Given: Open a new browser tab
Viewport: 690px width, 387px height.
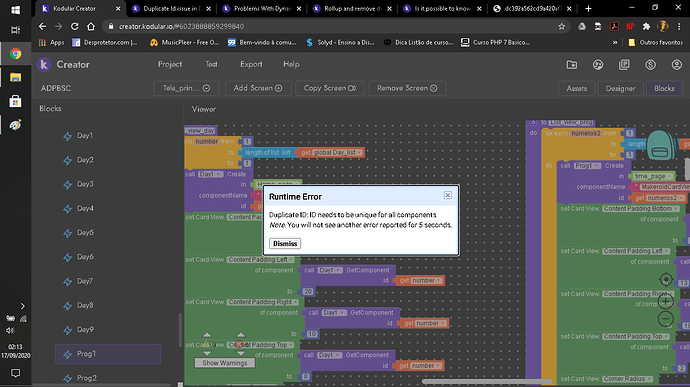Looking at the screenshot, I should click(x=588, y=8).
